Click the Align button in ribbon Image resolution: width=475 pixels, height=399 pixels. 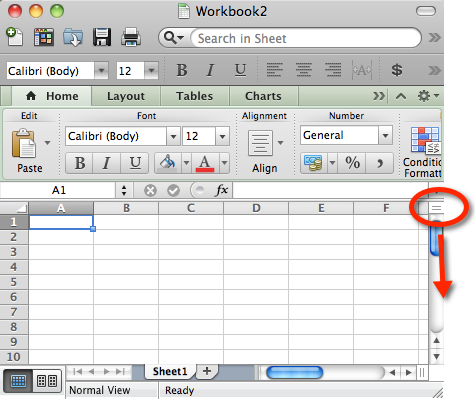point(263,152)
